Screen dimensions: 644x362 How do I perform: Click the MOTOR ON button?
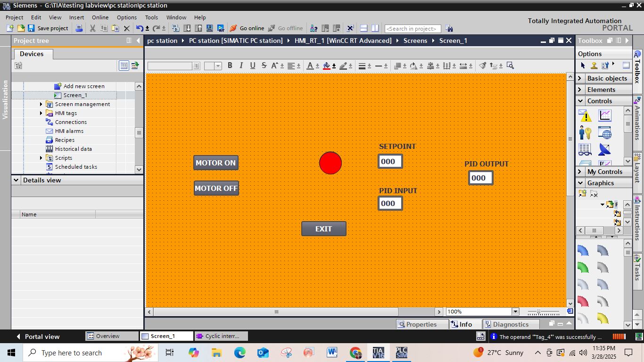[x=215, y=163]
